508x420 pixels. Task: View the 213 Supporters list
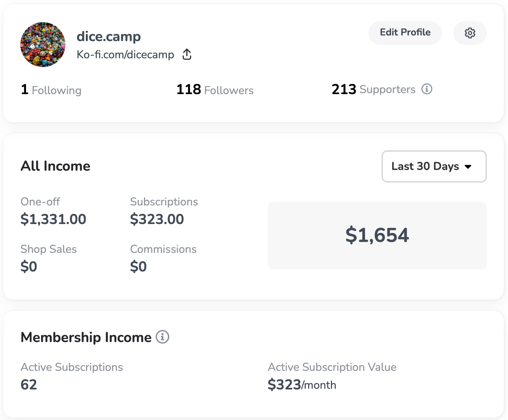(x=373, y=90)
